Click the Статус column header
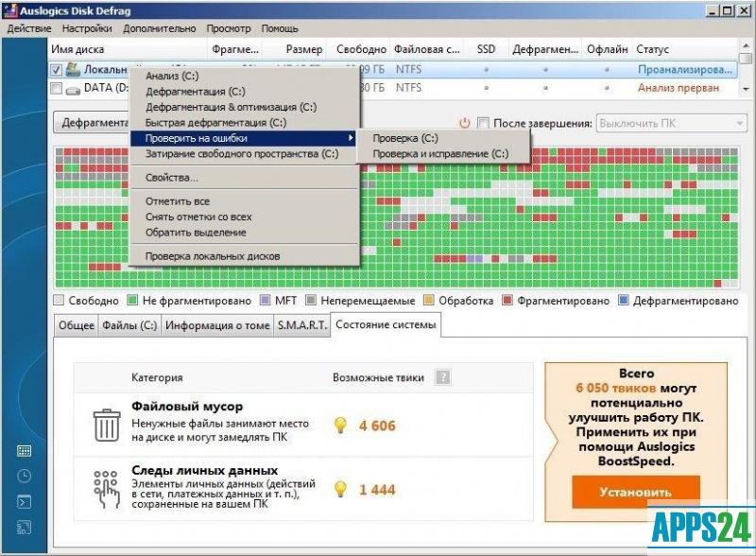 (652, 49)
